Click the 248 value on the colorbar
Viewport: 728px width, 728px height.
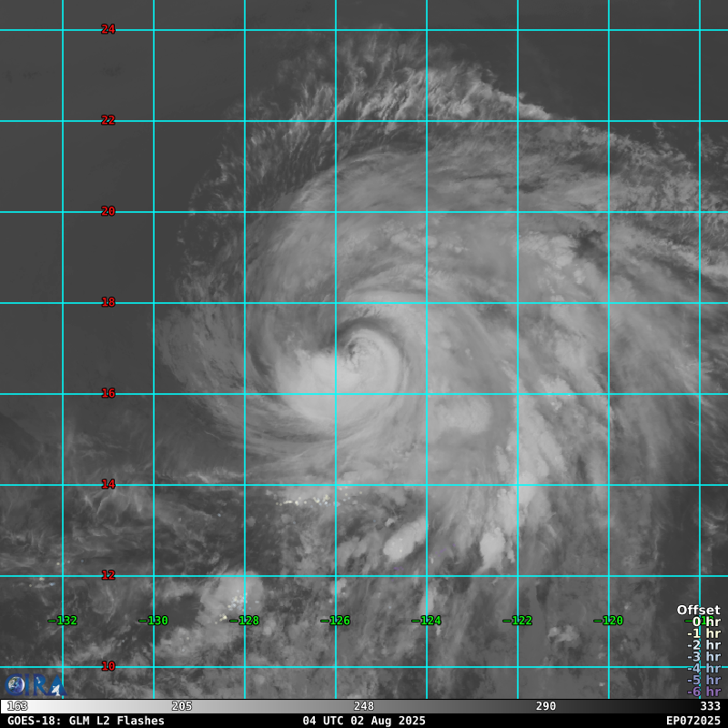tap(364, 706)
